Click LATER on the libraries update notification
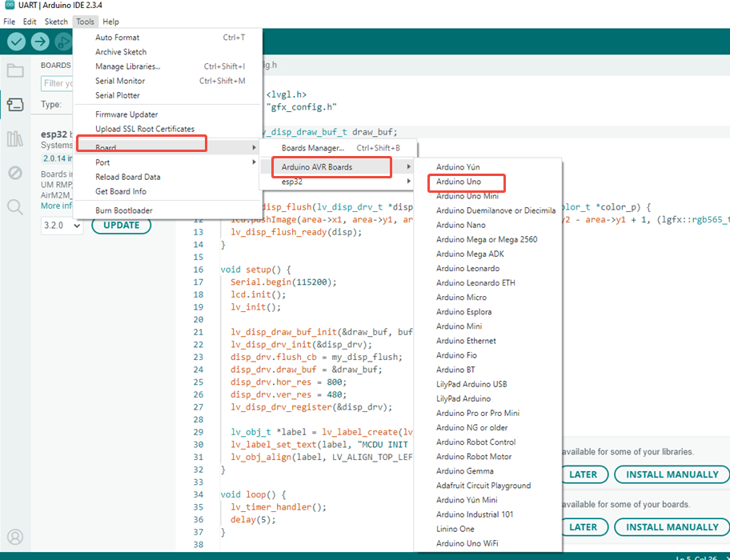The width and height of the screenshot is (730, 560). coord(584,474)
